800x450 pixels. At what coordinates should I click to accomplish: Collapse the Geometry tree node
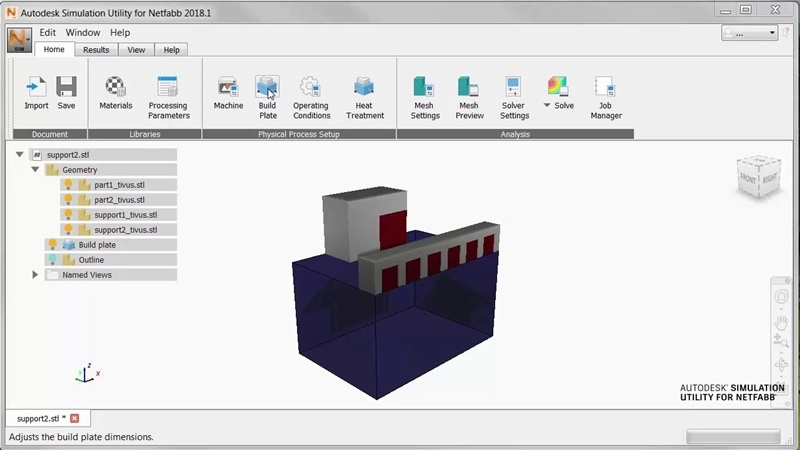click(x=35, y=169)
